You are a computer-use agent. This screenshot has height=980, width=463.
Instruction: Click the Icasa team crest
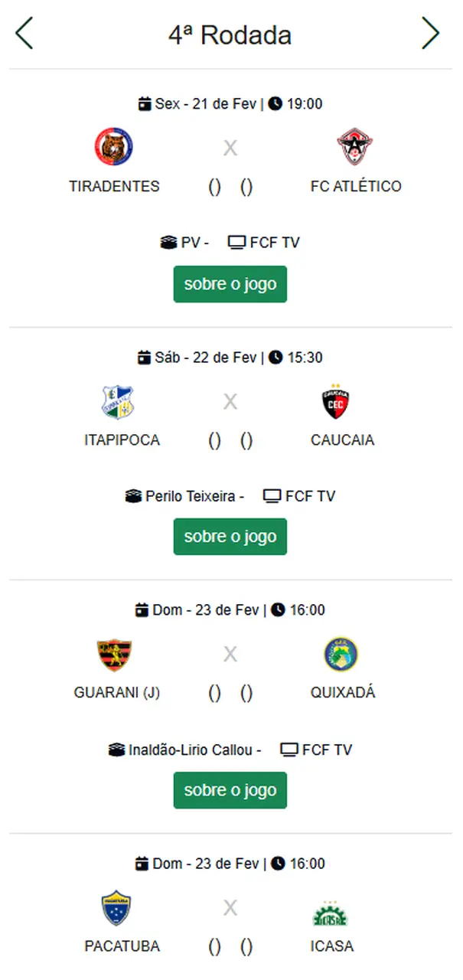[x=331, y=912]
